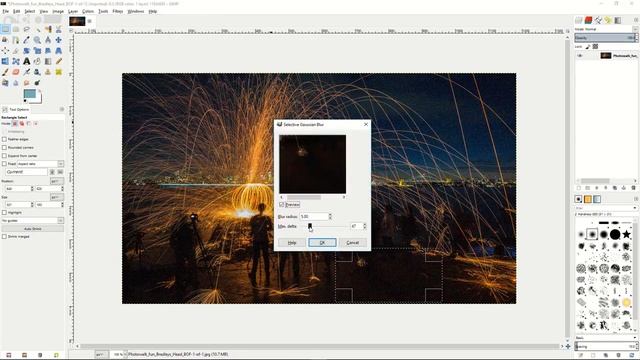640x360 pixels.
Task: Open the Colors menu
Action: [x=88, y=11]
